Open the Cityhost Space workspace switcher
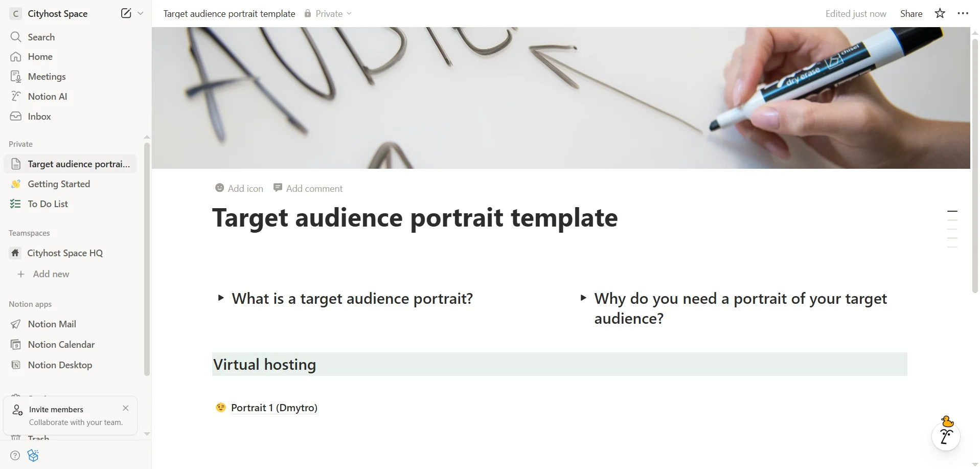Image resolution: width=980 pixels, height=469 pixels. coord(57,14)
